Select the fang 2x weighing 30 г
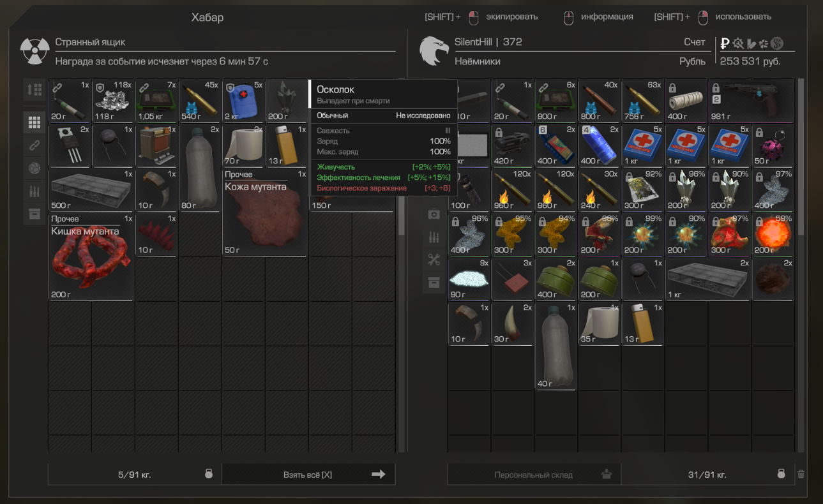823x504 pixels. [512, 324]
